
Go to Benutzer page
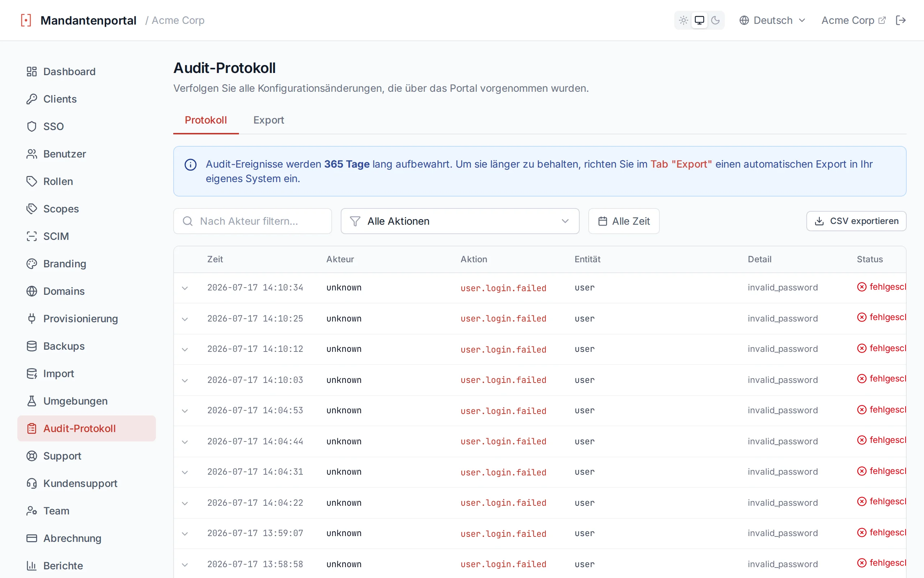(87, 154)
